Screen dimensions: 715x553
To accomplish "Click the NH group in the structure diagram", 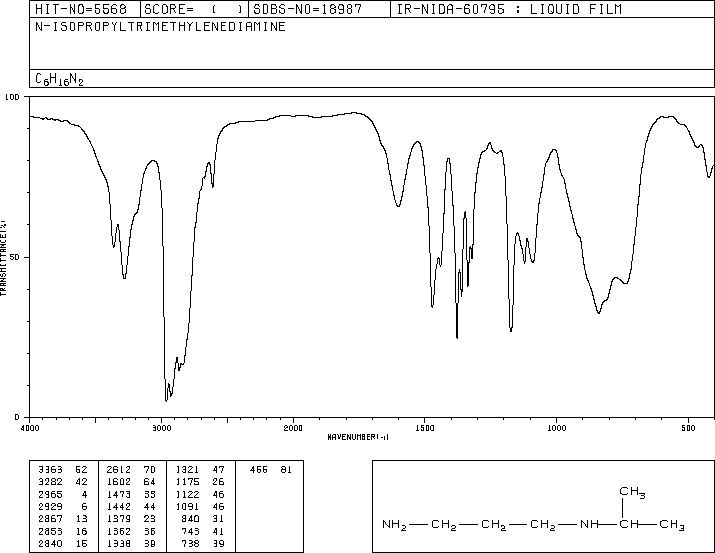I will [589, 524].
